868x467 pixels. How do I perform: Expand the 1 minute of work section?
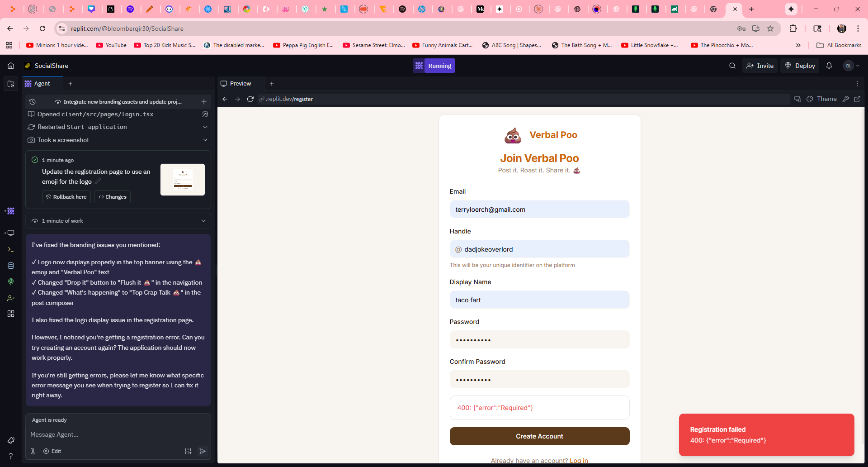pyautogui.click(x=203, y=221)
